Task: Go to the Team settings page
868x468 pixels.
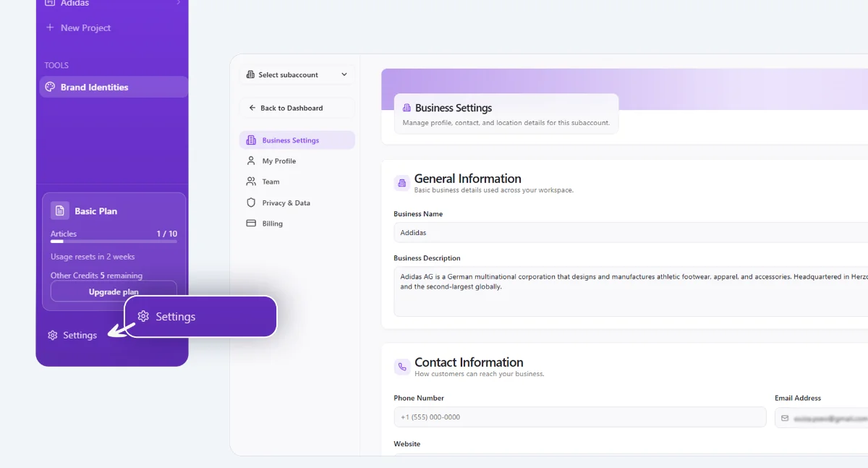Action: [x=297, y=182]
